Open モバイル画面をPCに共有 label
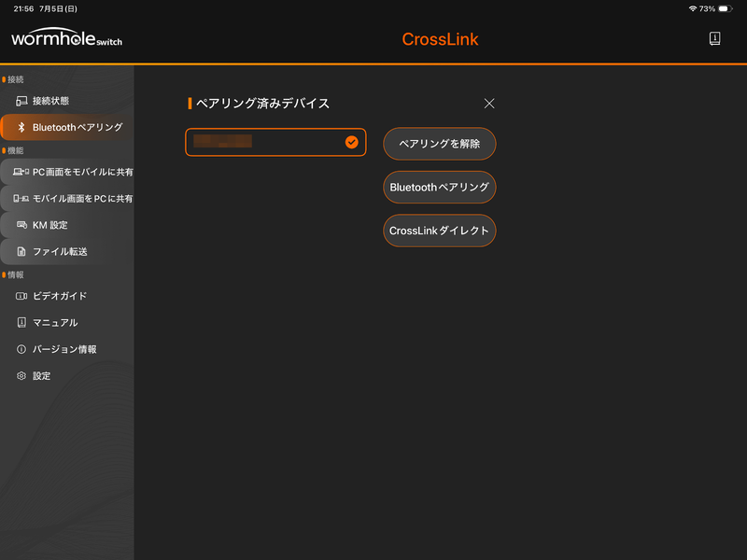747x560 pixels. (83, 199)
